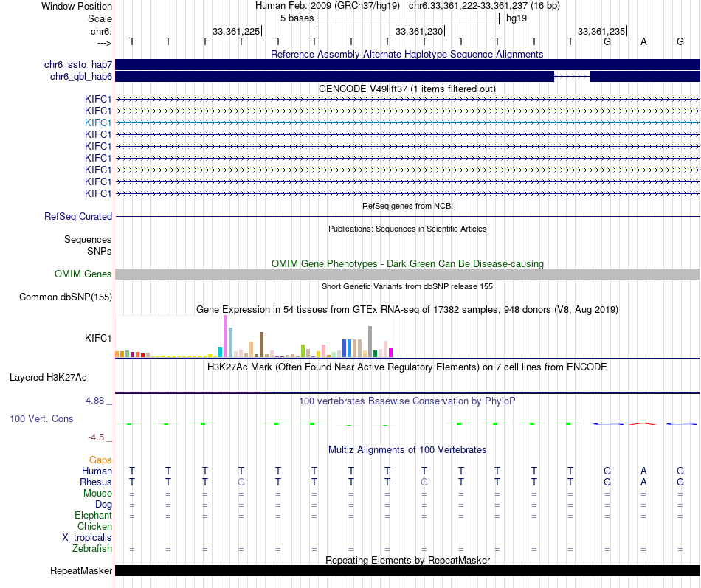Screen dimensions: 701x588
Task: Click the chr6_qbl_hap6 track label
Action: (x=81, y=77)
